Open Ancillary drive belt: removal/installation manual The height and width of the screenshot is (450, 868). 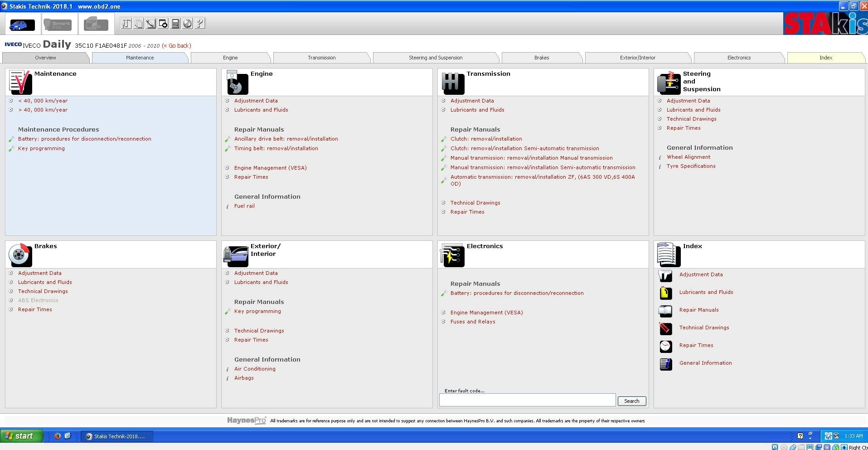[286, 139]
